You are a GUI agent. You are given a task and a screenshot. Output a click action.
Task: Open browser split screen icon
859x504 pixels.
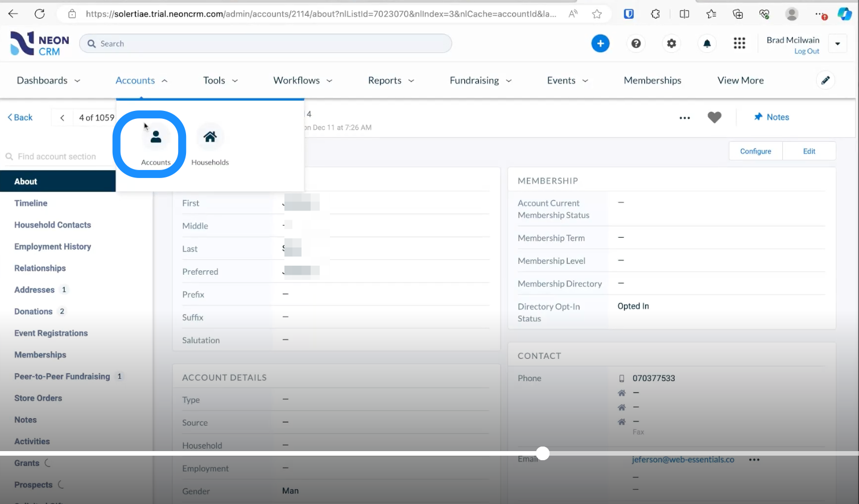[x=684, y=14]
